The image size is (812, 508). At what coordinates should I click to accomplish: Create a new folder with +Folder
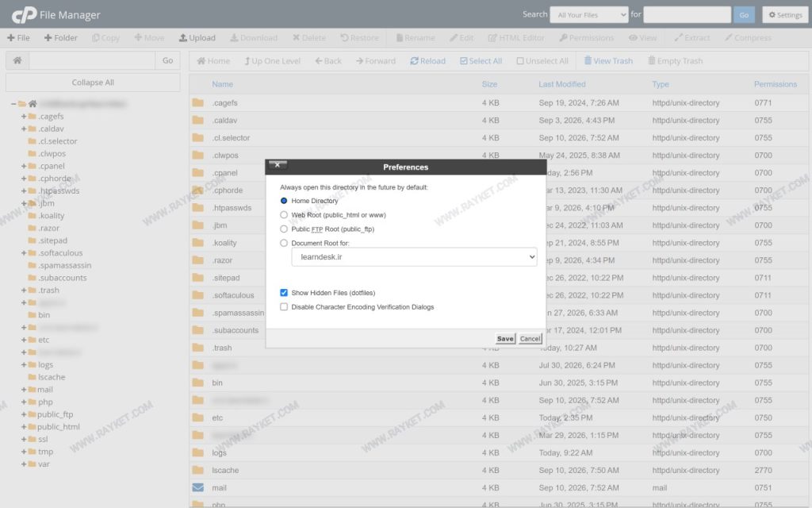pos(60,38)
